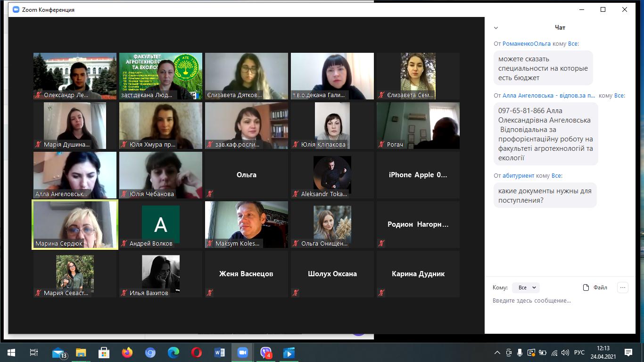Click sender name РоманенкоОльга in chat
This screenshot has width=644, height=362.
click(x=527, y=44)
